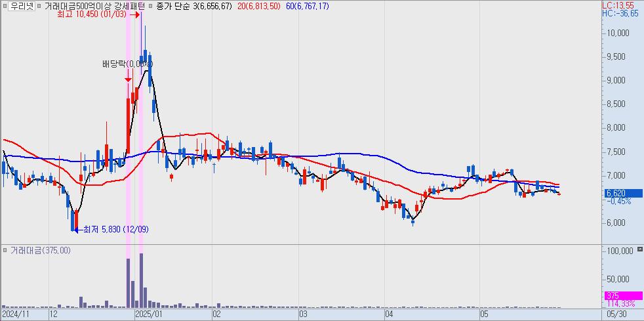Click the marker icon before 종가 단순
The height and width of the screenshot is (321, 644).
tap(151, 6)
